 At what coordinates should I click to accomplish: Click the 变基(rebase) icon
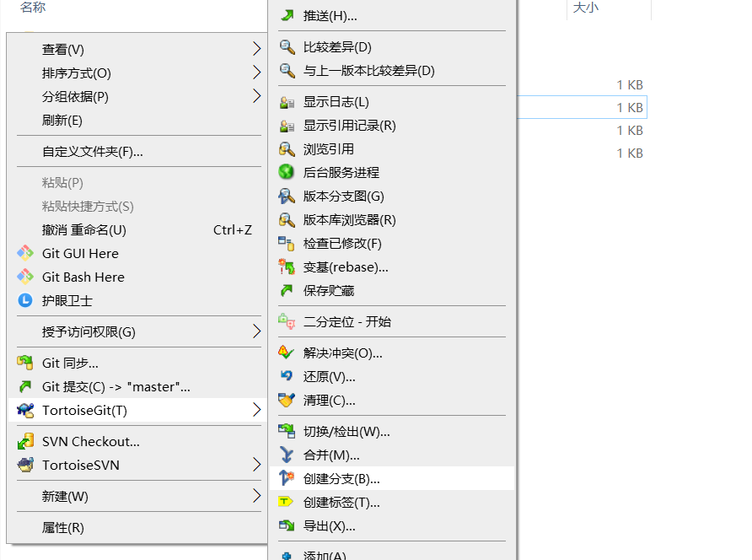(x=287, y=267)
